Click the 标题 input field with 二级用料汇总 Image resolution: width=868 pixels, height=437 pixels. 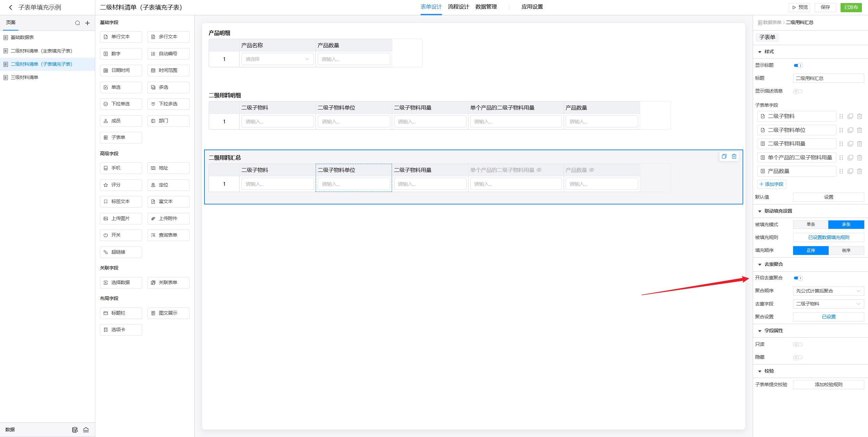pyautogui.click(x=828, y=78)
